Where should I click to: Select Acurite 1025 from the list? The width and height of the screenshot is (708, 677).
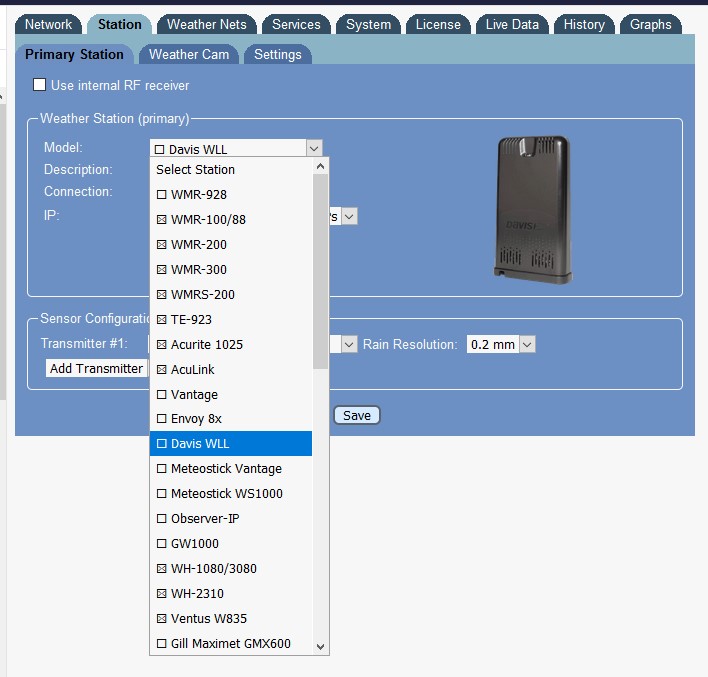231,345
